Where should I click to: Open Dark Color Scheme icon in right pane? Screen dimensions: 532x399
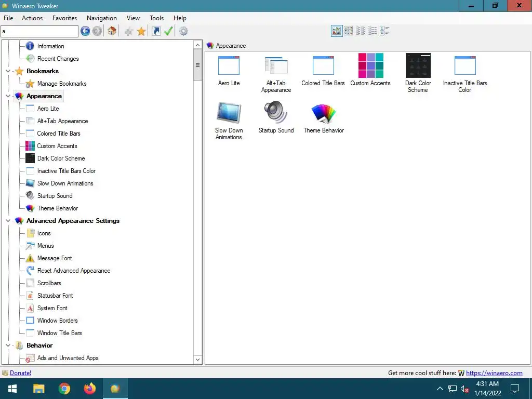[x=418, y=65]
